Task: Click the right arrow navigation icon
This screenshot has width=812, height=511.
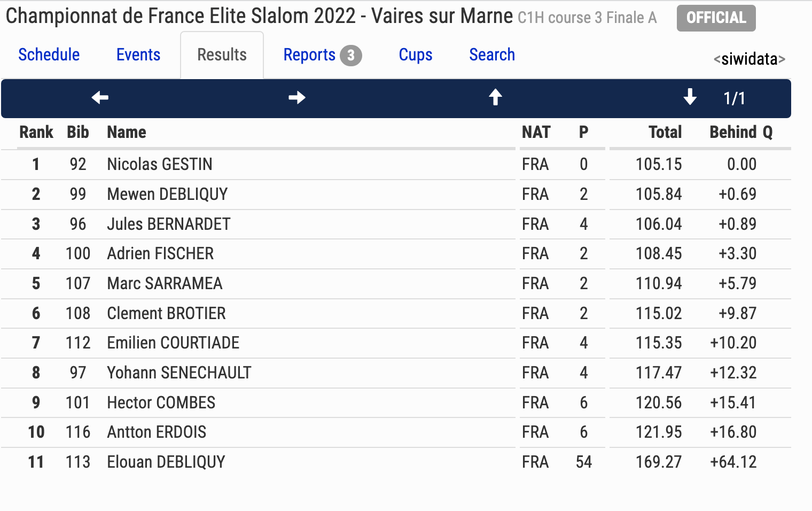Action: 297,98
